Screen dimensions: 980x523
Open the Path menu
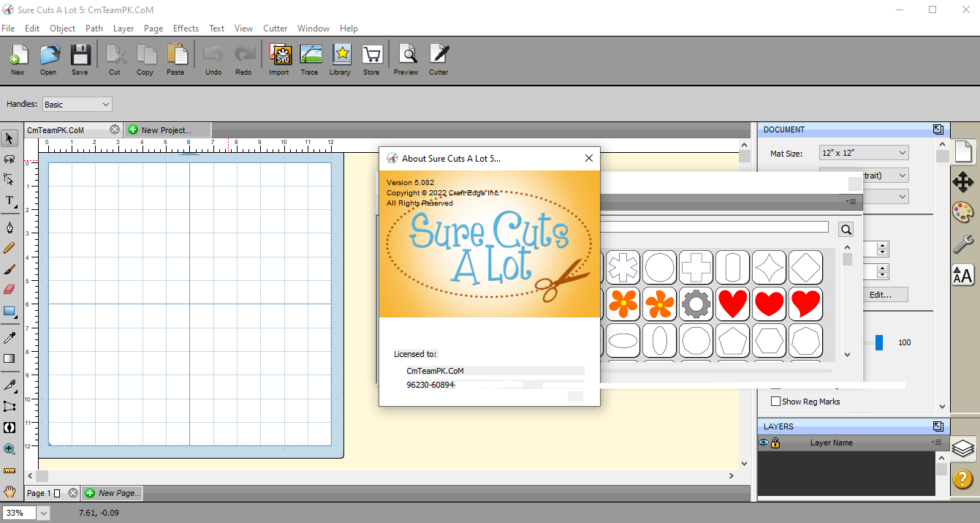coord(94,29)
